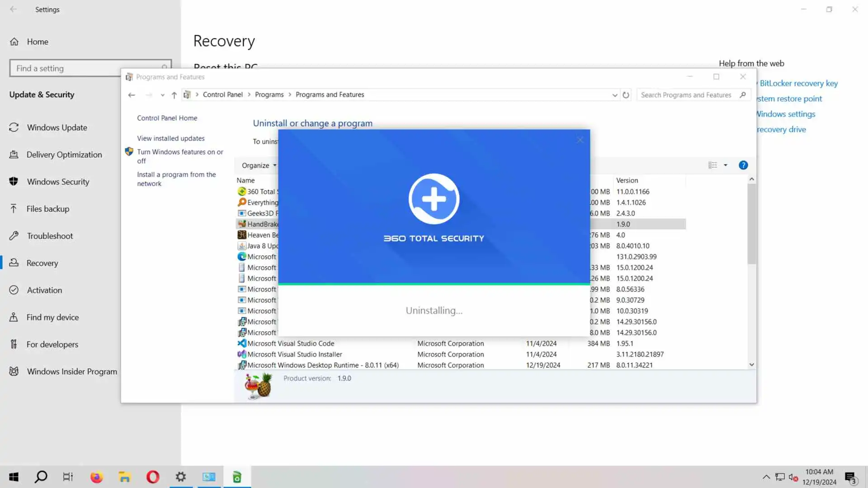
Task: Click the blue help question mark icon
Action: (x=743, y=165)
